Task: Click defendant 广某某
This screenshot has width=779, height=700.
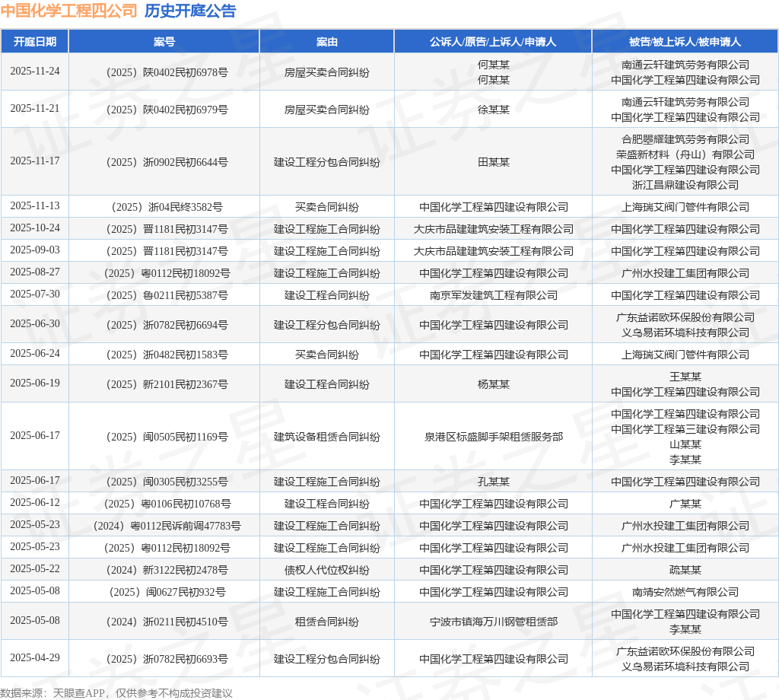Action: pos(685,504)
